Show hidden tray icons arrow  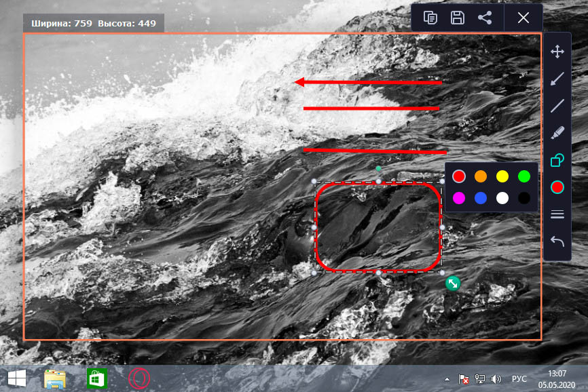tap(447, 379)
